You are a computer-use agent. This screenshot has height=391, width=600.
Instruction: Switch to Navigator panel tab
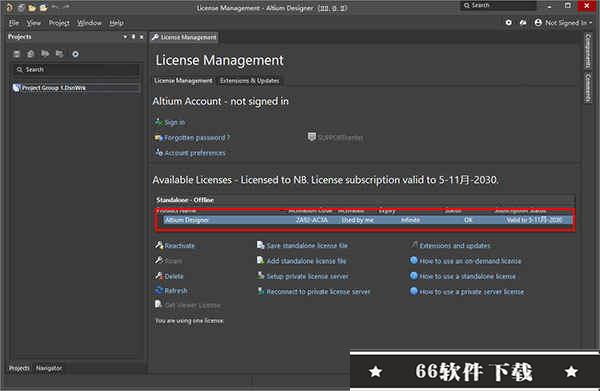point(49,368)
